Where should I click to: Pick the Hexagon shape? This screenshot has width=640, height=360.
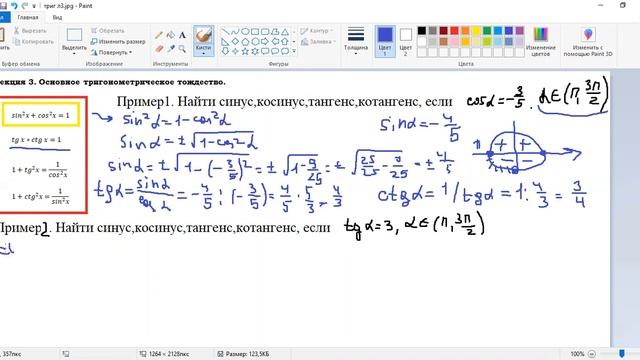(255, 42)
